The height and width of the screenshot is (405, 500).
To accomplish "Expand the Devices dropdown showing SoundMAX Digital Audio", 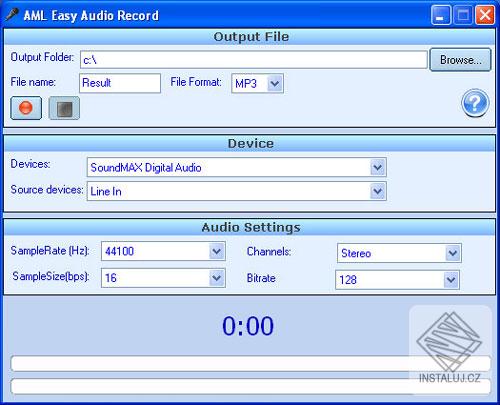I will (x=237, y=167).
